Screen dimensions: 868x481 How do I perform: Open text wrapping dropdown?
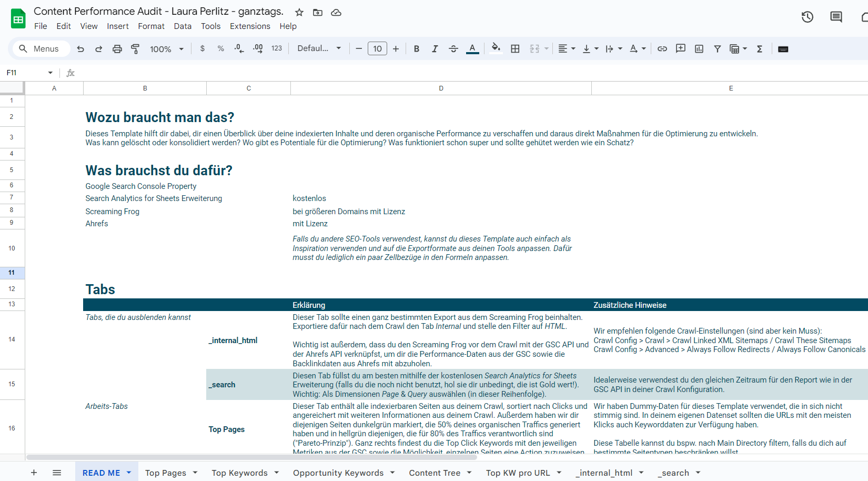pos(614,48)
